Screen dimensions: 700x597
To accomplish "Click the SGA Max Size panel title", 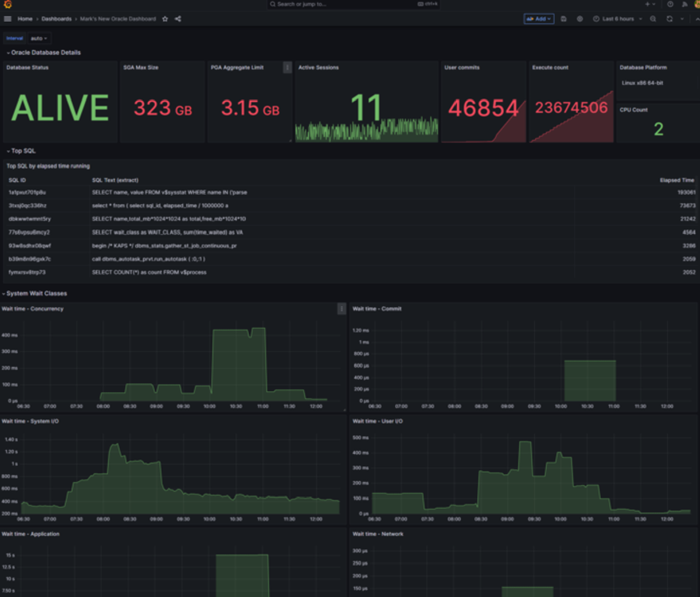I will [x=141, y=68].
